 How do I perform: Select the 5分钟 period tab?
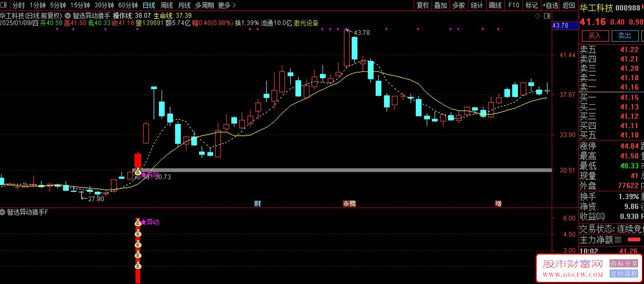[x=58, y=5]
